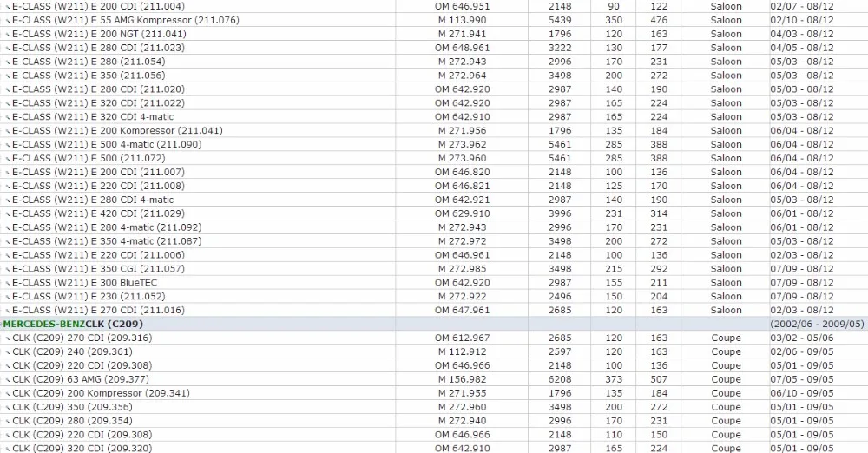Click arrow icon beside E 300 BlueTEC row
The height and width of the screenshot is (453, 868).
coord(8,284)
